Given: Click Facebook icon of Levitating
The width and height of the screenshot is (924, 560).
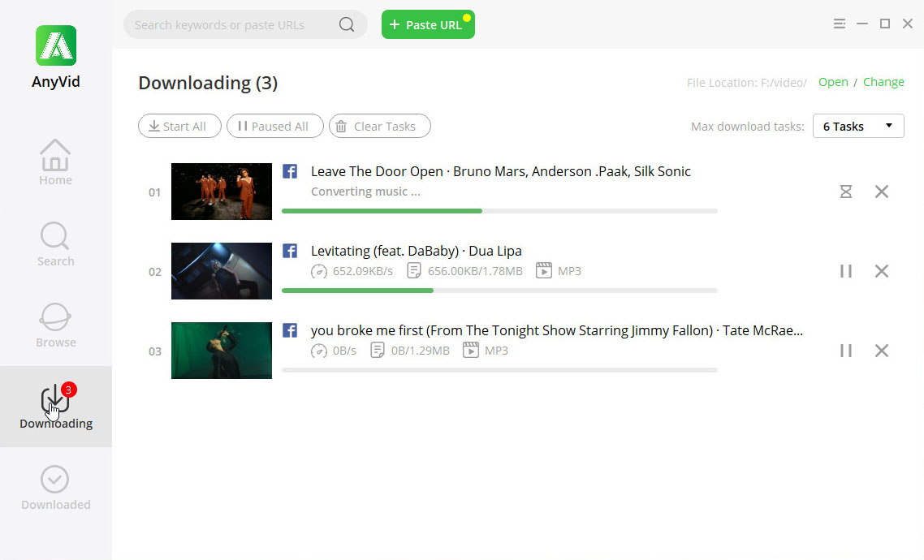Looking at the screenshot, I should 289,251.
